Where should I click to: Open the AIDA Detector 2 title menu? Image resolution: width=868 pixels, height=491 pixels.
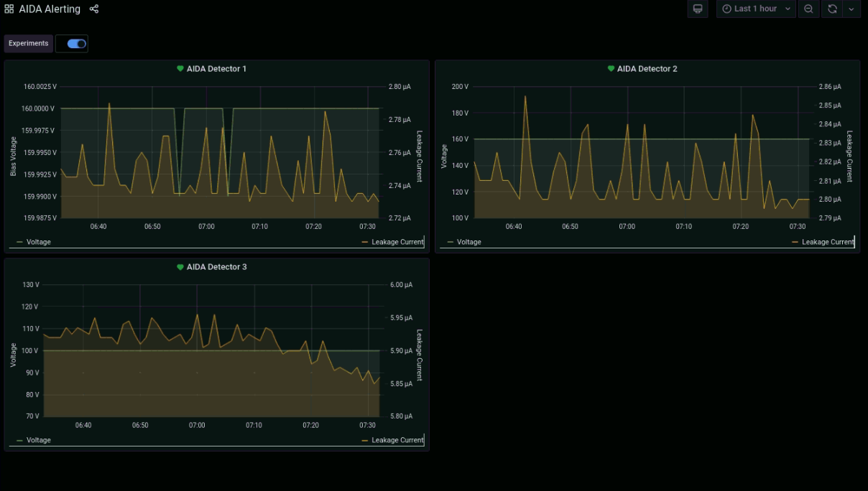click(x=647, y=69)
